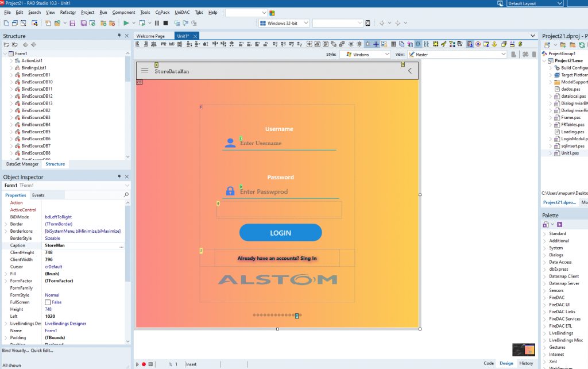Open the Windows 32-bit platform dropdown
The image size is (588, 369).
click(306, 23)
